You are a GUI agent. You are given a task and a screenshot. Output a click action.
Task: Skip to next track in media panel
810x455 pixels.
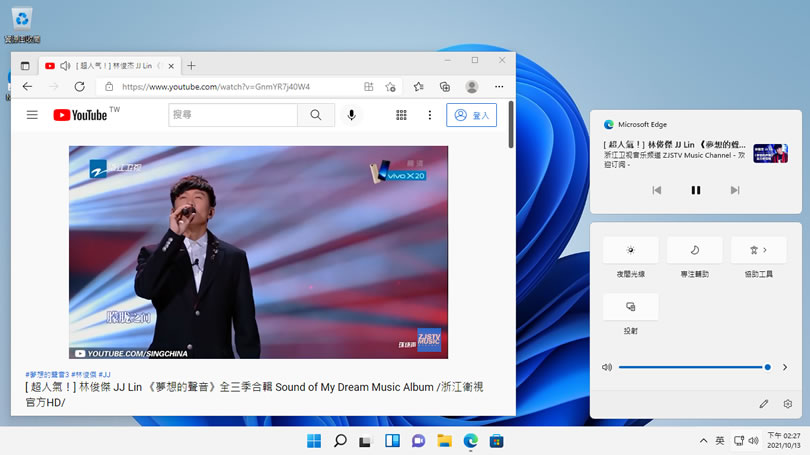(x=735, y=190)
